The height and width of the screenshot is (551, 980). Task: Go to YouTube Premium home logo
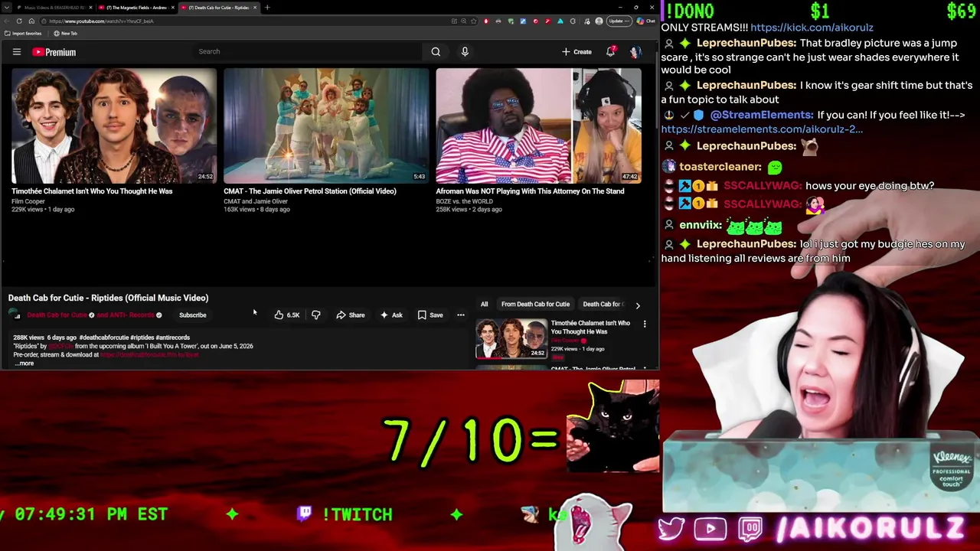54,52
